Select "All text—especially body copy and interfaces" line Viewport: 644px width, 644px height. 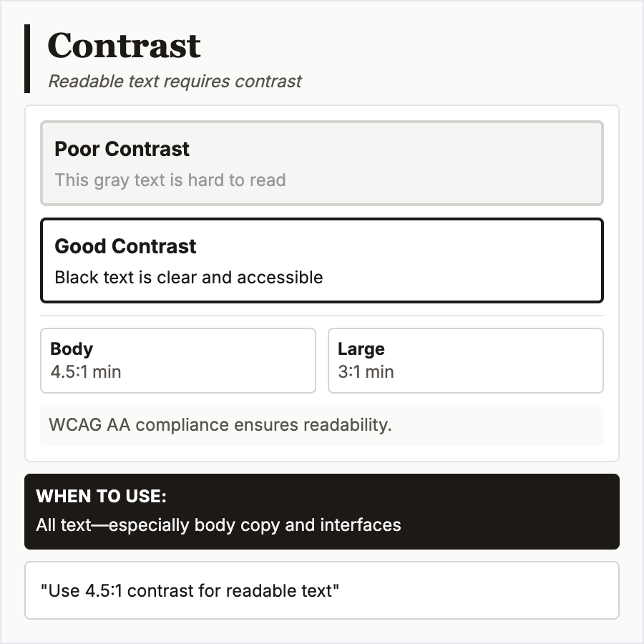coord(218,525)
